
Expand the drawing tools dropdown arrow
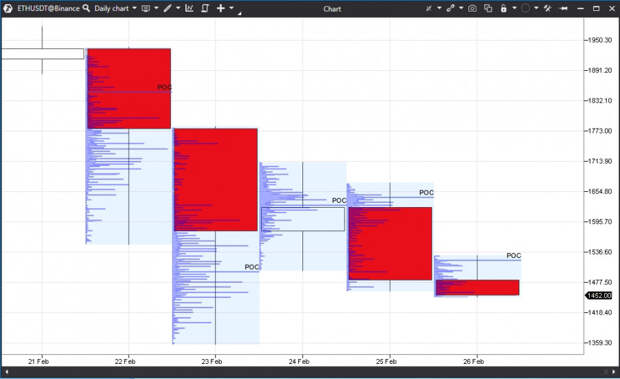pyautogui.click(x=178, y=8)
